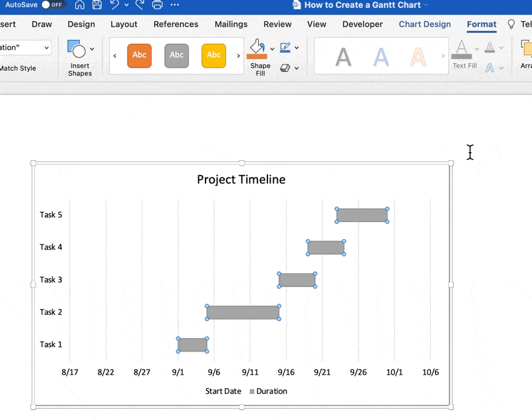
Task: Select the Task 2 duration bar
Action: (x=243, y=312)
